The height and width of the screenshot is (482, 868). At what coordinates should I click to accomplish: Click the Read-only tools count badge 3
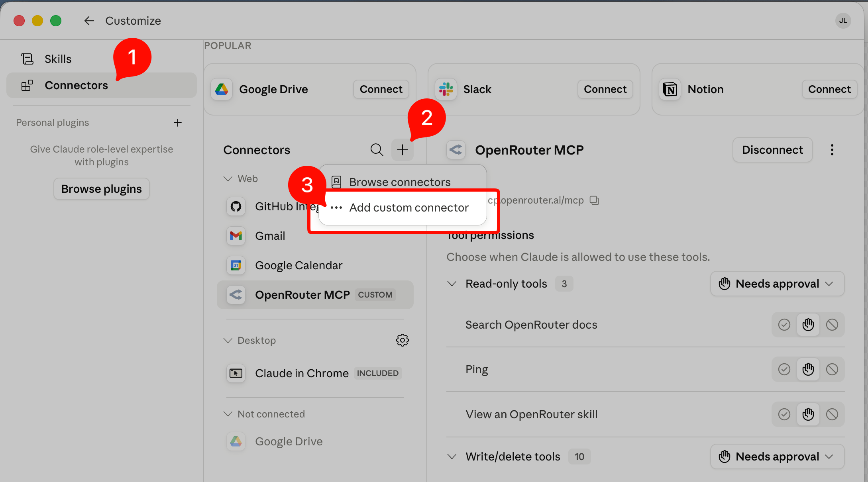click(564, 284)
